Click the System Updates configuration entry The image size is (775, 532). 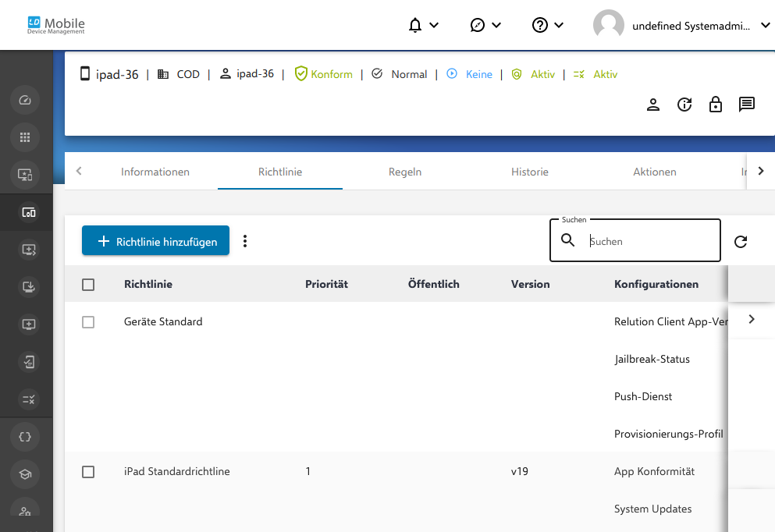653,509
